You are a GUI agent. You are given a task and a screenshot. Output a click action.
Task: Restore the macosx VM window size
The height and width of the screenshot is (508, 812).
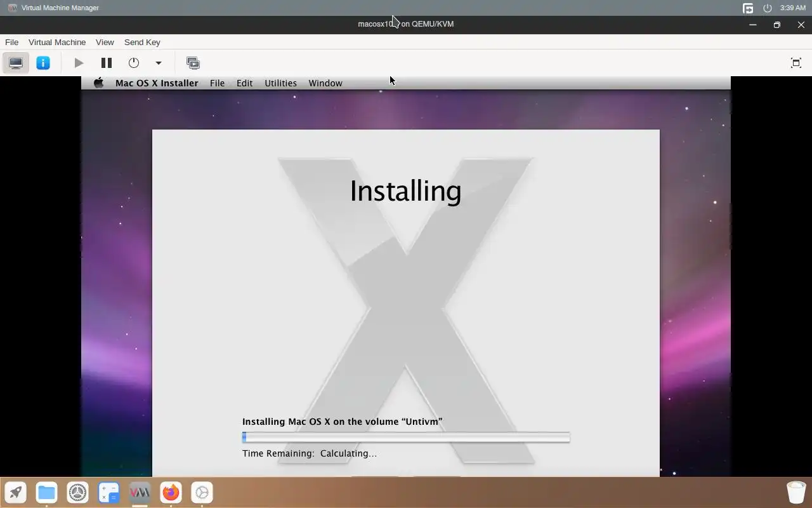[x=777, y=25]
